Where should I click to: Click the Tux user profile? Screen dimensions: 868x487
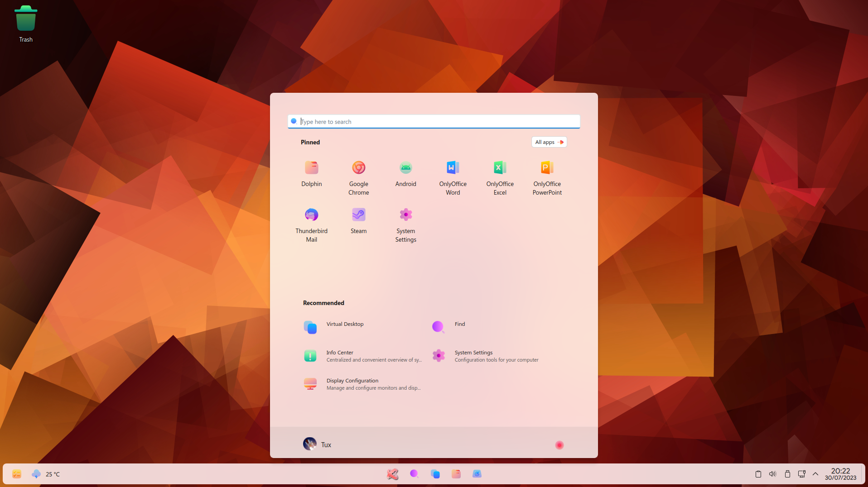318,444
